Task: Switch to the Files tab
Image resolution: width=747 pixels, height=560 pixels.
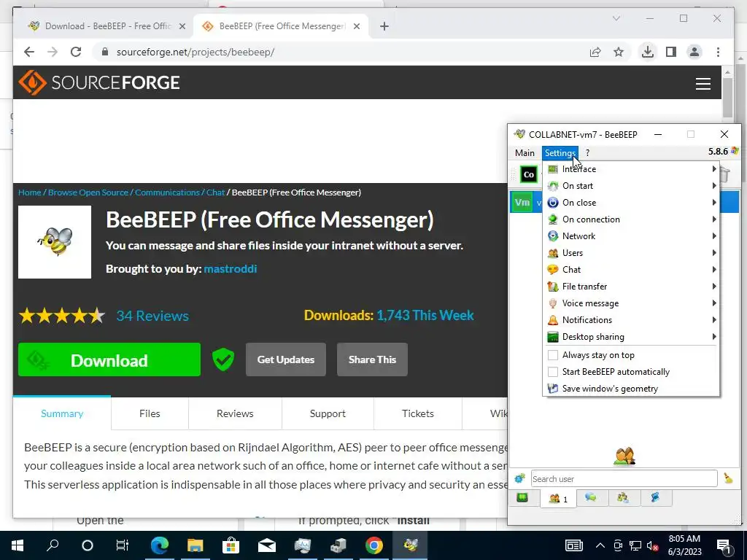Action: click(x=150, y=413)
